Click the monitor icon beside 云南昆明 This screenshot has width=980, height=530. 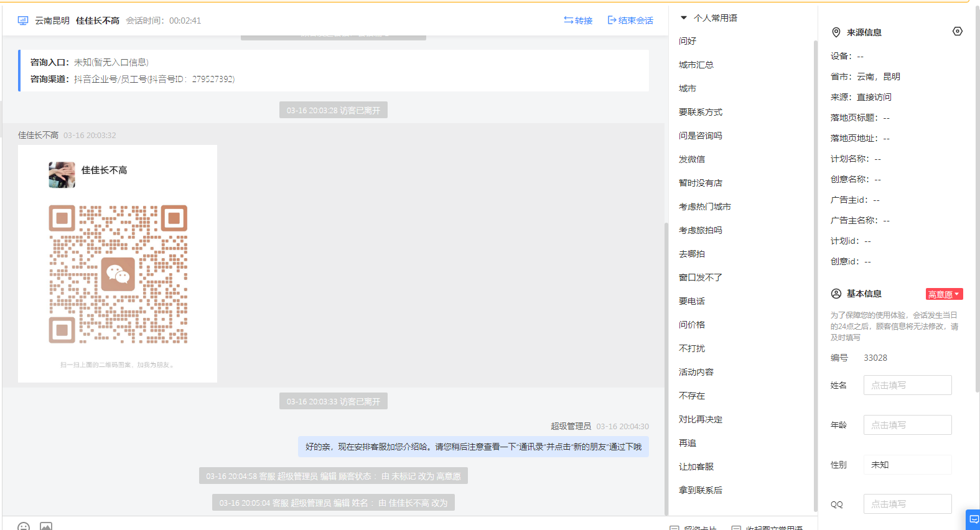coord(23,21)
